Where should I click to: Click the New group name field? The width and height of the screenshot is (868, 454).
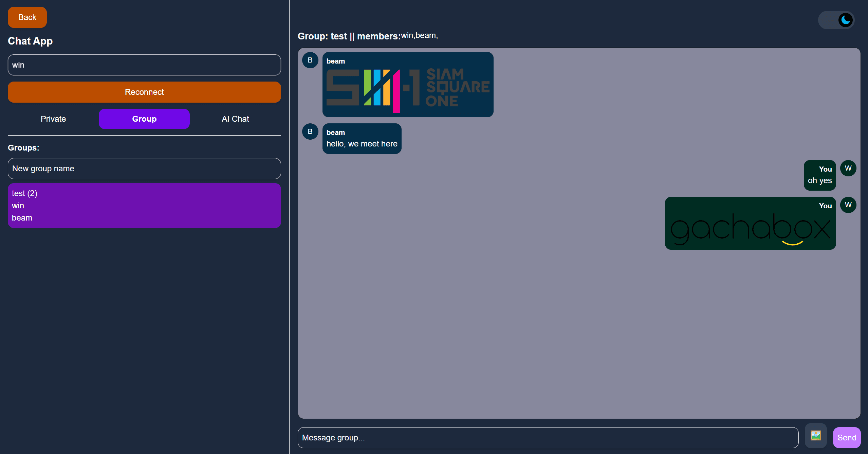[144, 169]
